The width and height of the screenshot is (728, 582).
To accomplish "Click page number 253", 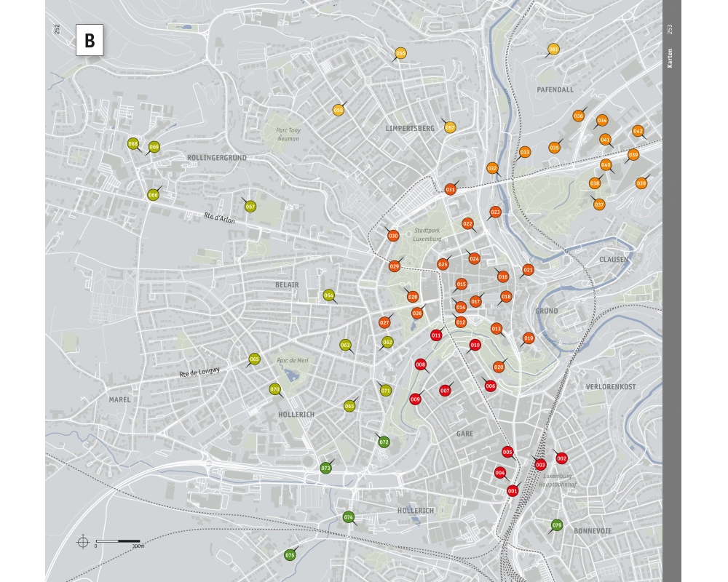I will click(x=670, y=29).
